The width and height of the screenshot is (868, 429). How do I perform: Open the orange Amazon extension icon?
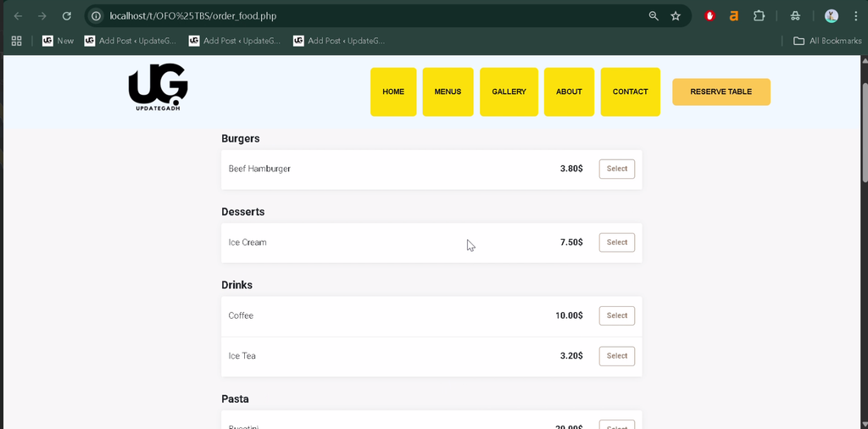click(734, 16)
